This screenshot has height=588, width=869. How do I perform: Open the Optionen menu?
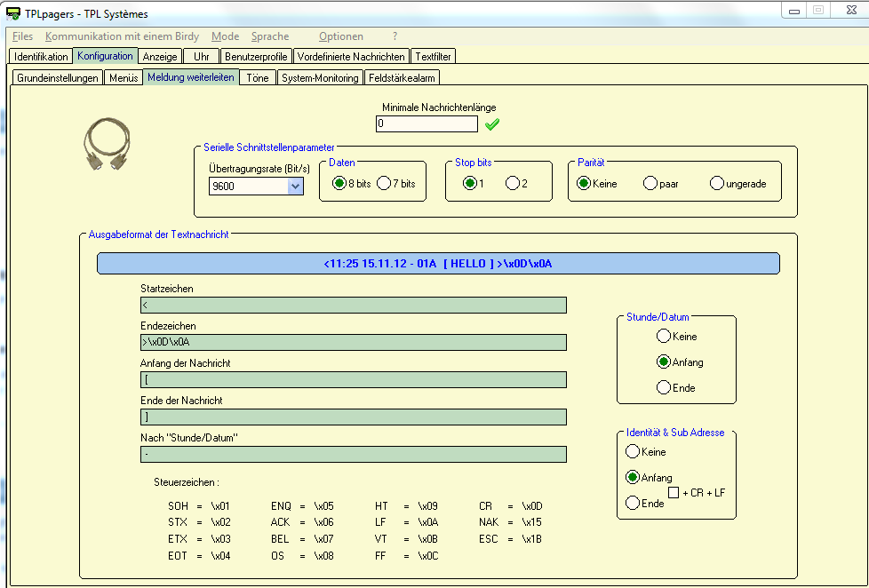[x=340, y=36]
